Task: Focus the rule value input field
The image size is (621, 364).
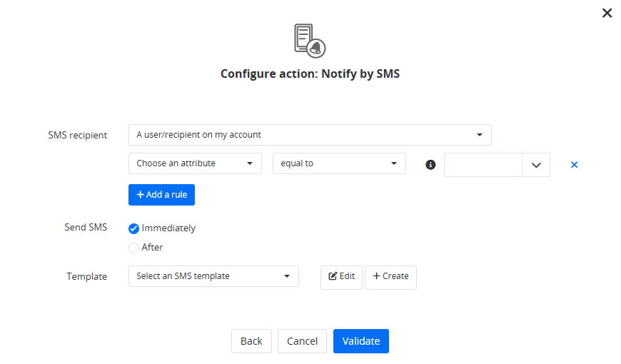Action: point(483,165)
